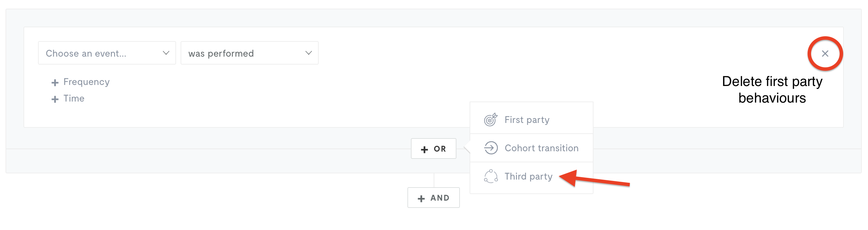
Task: Click the plus icon beside Frequency
Action: [55, 83]
